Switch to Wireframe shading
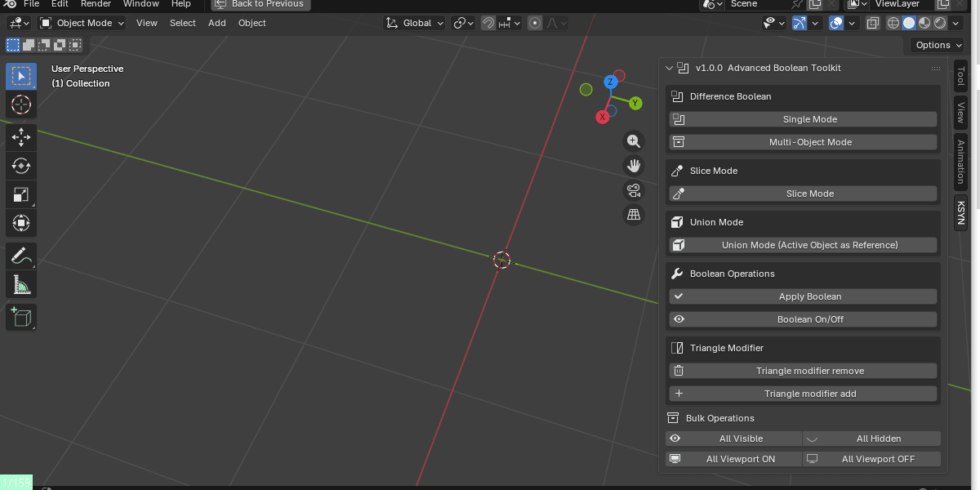 (893, 23)
